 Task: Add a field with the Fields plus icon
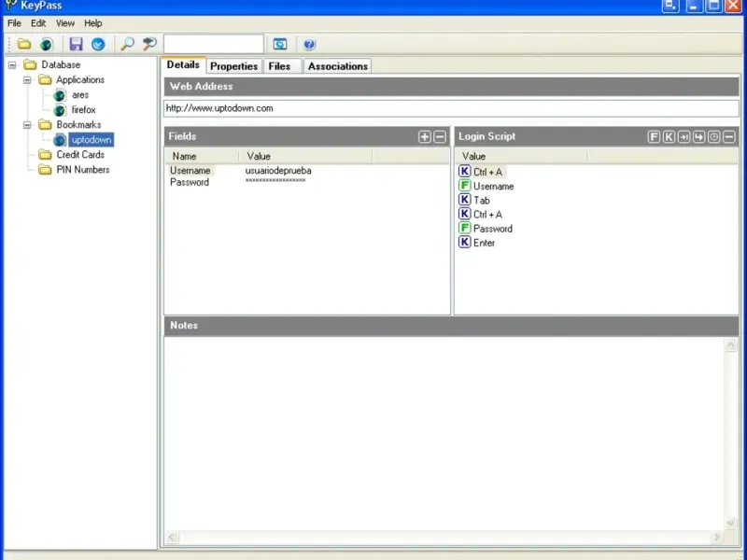[424, 137]
